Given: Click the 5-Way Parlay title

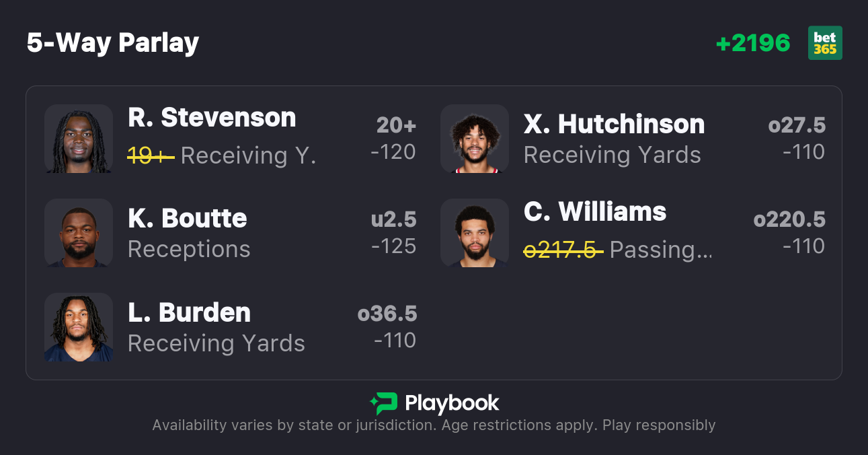Looking at the screenshot, I should (113, 43).
